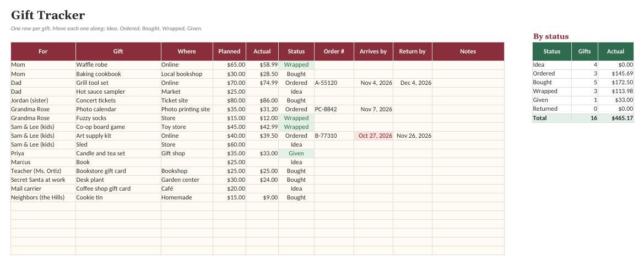Click order number 'PC-8842'

pyautogui.click(x=334, y=109)
